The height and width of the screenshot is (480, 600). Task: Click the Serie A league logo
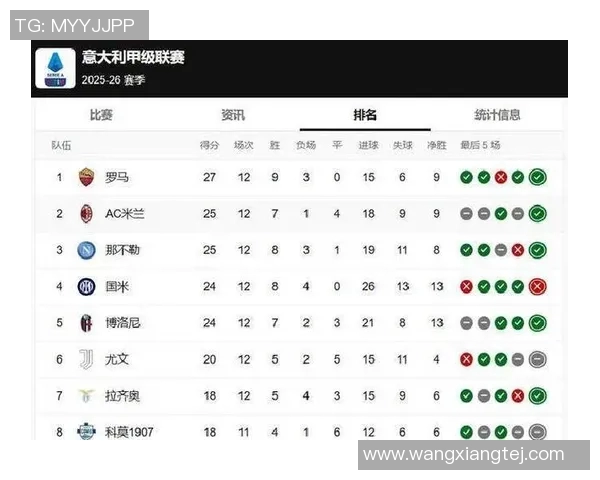point(56,69)
